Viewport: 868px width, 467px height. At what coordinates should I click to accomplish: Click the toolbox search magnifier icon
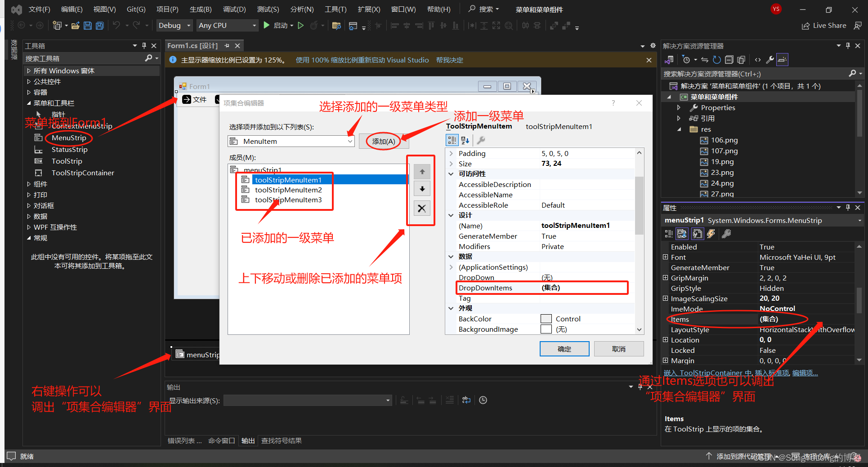click(x=148, y=58)
